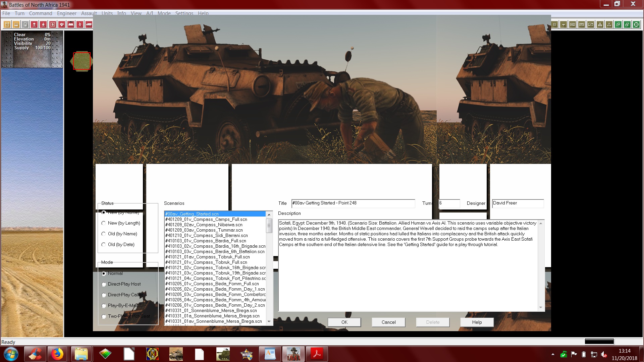Click the triangle hierarchy toolbar icon
This screenshot has height=362, width=644.
coord(609,24)
